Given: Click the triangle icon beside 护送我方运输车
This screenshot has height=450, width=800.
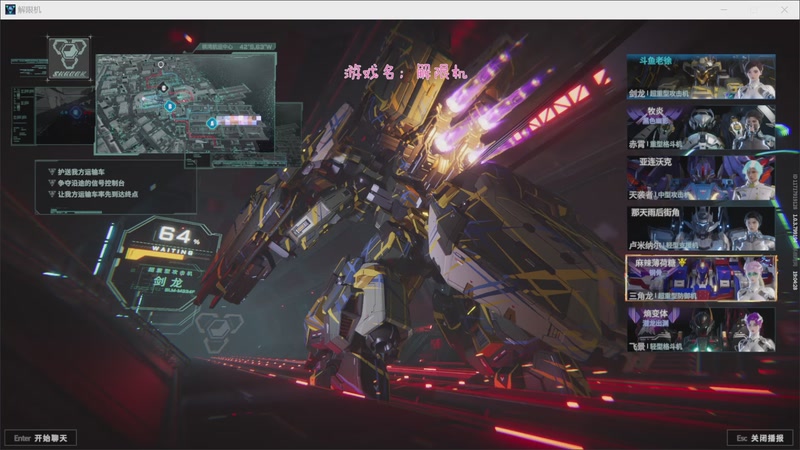Looking at the screenshot, I should tap(52, 172).
